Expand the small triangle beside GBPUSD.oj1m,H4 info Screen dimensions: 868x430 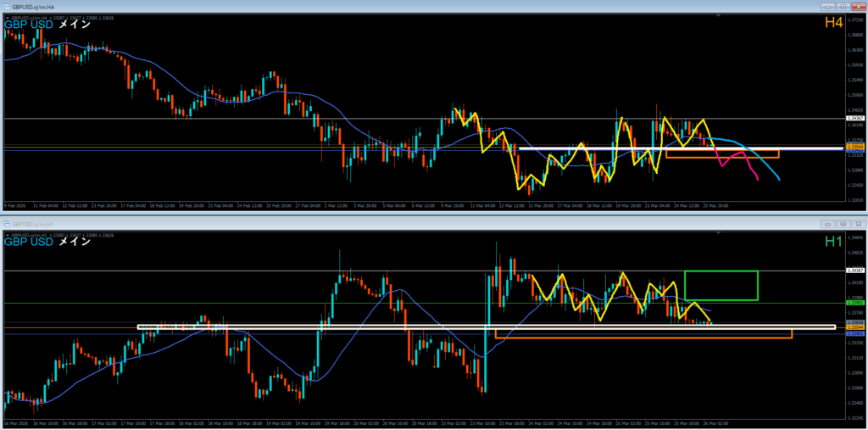[x=7, y=17]
